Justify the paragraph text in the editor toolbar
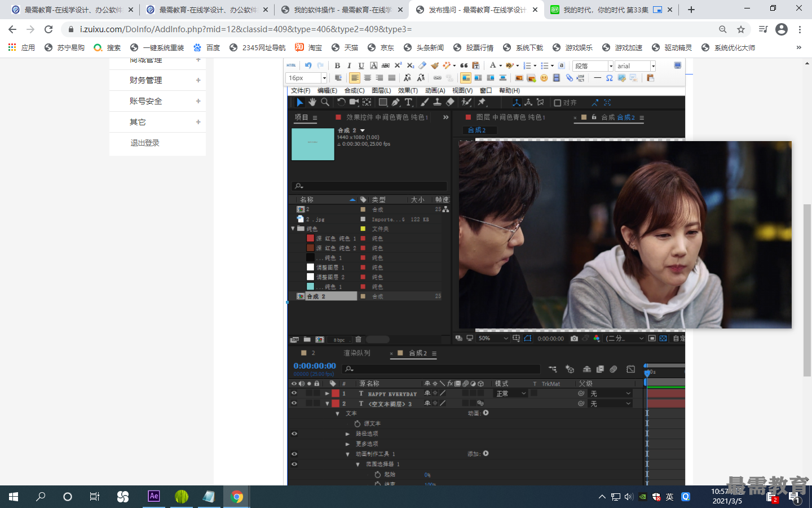This screenshot has height=508, width=812. (391, 78)
